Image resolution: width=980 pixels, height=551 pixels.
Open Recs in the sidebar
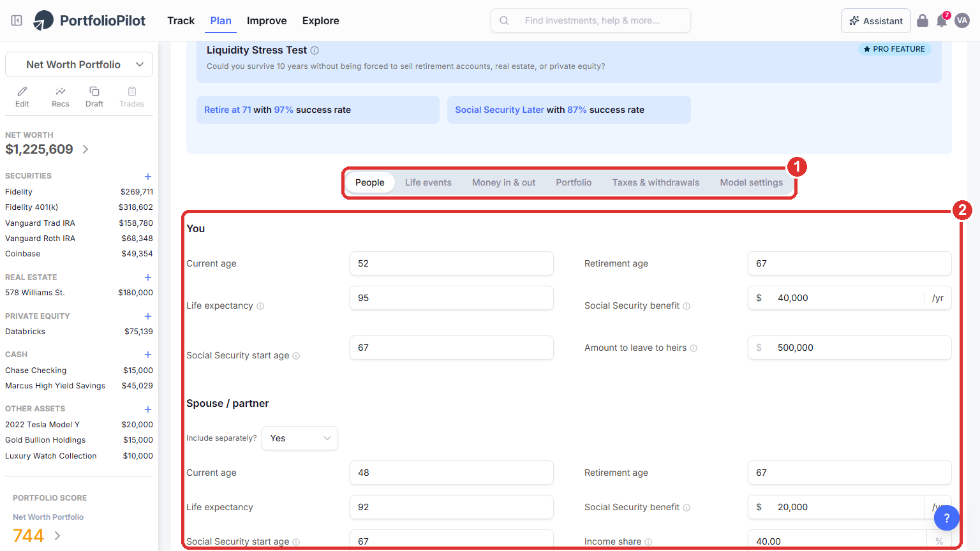(61, 96)
